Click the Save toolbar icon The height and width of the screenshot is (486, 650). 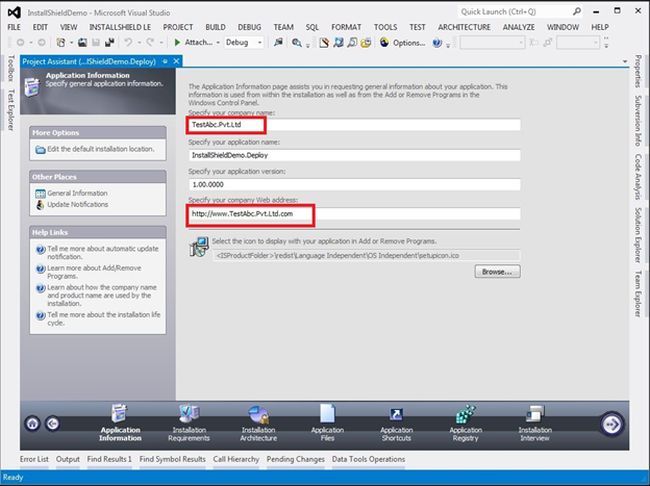96,42
